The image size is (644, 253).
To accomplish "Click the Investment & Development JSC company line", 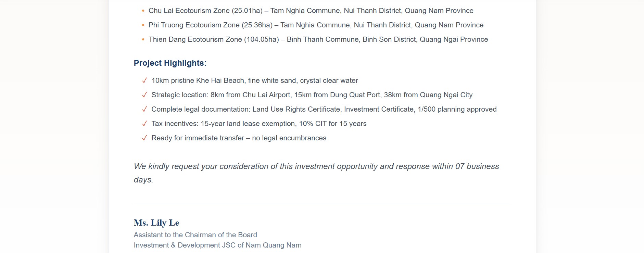I will pos(217,245).
